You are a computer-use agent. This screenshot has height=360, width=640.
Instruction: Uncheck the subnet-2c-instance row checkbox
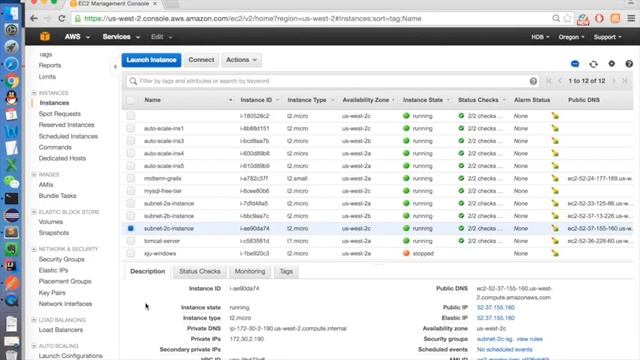coord(131,228)
